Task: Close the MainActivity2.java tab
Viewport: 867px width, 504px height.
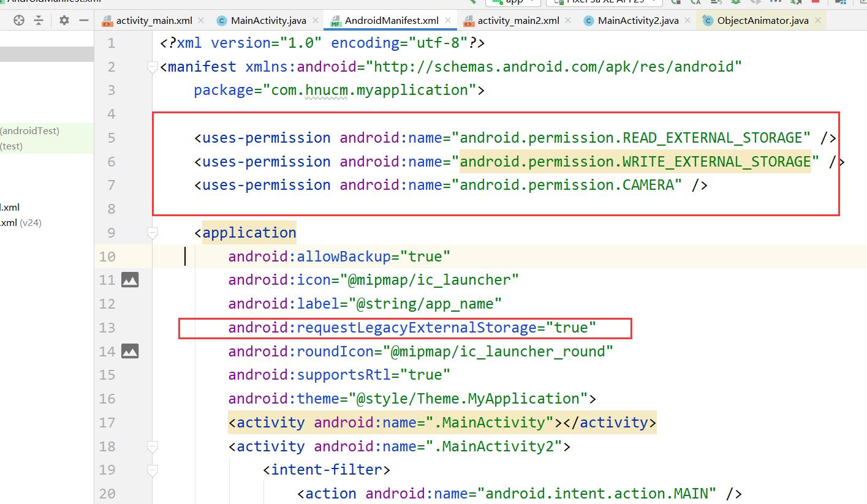Action: (x=687, y=20)
